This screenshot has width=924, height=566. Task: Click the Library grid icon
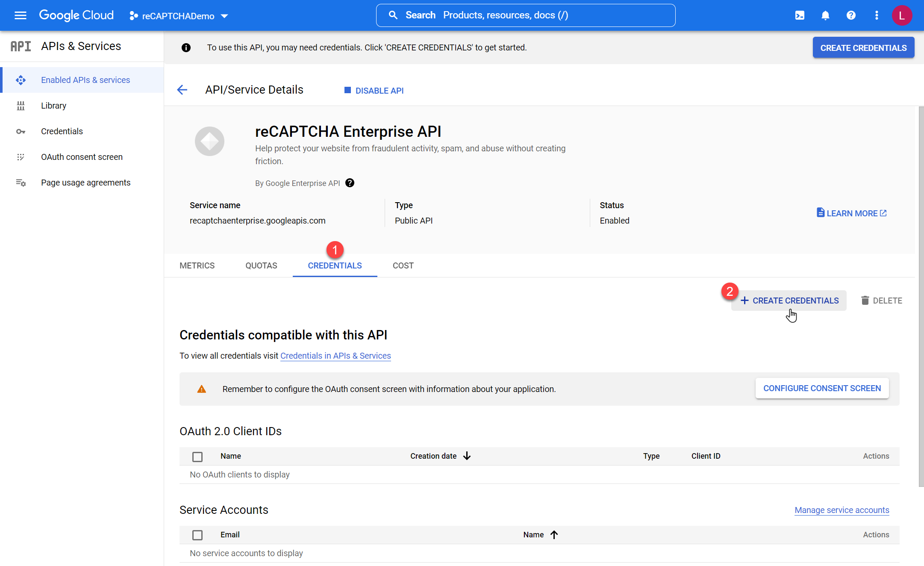click(21, 106)
